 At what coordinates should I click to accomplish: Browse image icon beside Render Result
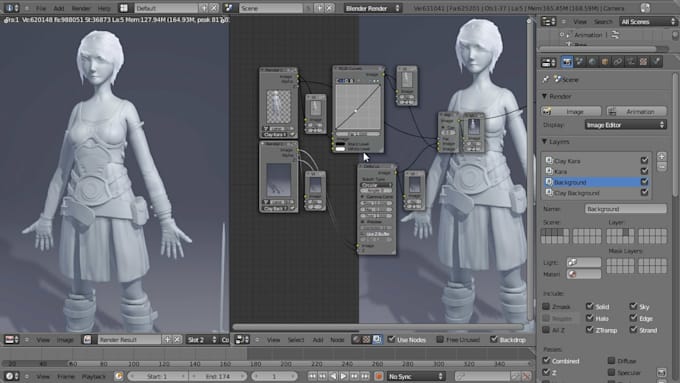click(88, 340)
